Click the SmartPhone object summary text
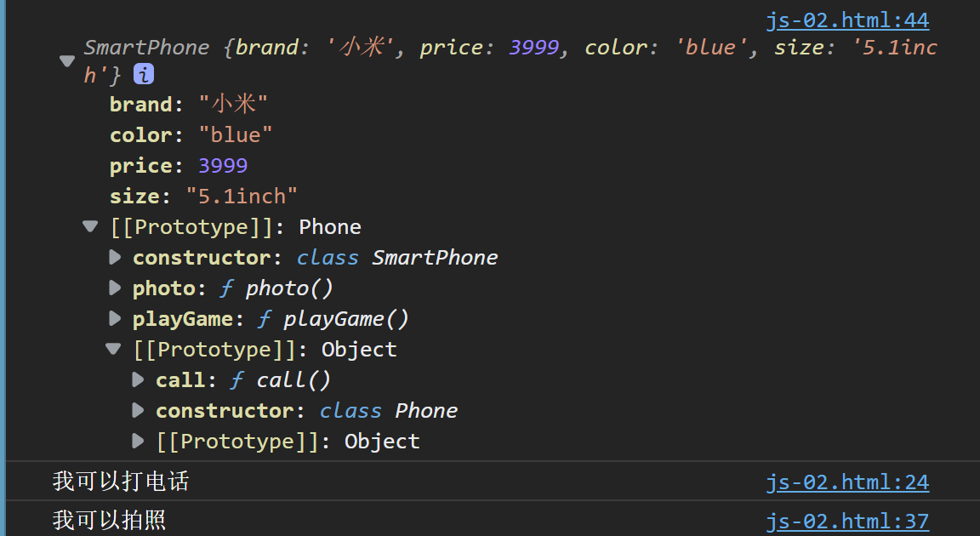This screenshot has width=980, height=536. coord(510,60)
